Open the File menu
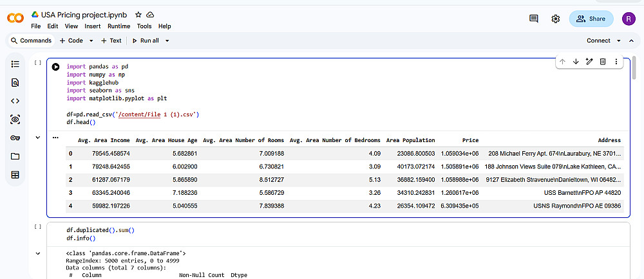The image size is (644, 279). pyautogui.click(x=35, y=26)
